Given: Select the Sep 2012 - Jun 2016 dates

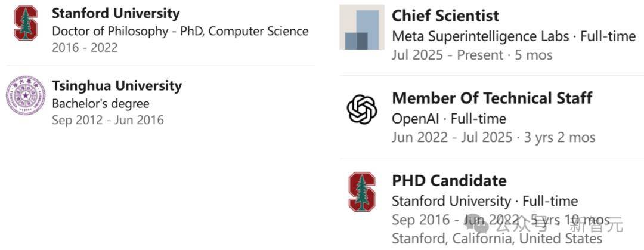Looking at the screenshot, I should pyautogui.click(x=107, y=120).
